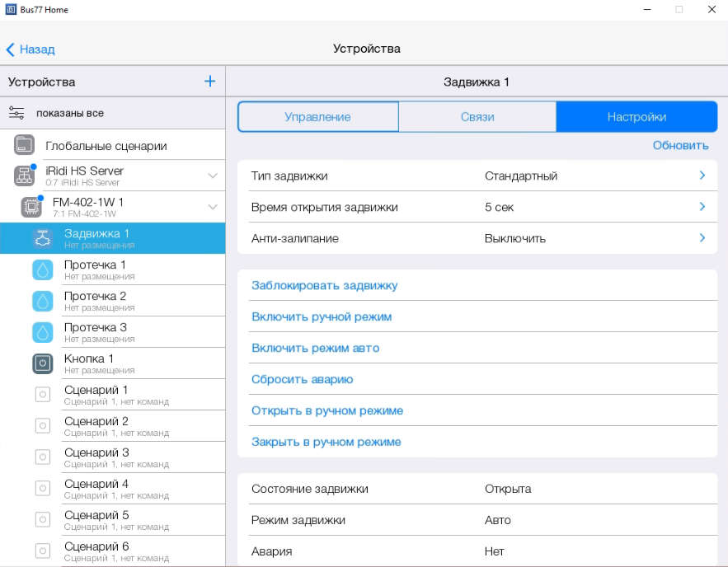
Task: Click the FM-402-1W 1 chip icon
Action: [31, 207]
